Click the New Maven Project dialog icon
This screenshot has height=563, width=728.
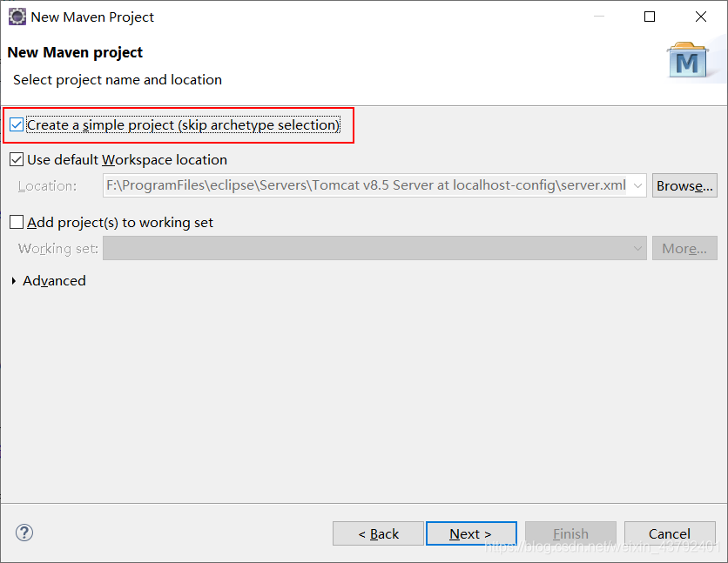17,17
